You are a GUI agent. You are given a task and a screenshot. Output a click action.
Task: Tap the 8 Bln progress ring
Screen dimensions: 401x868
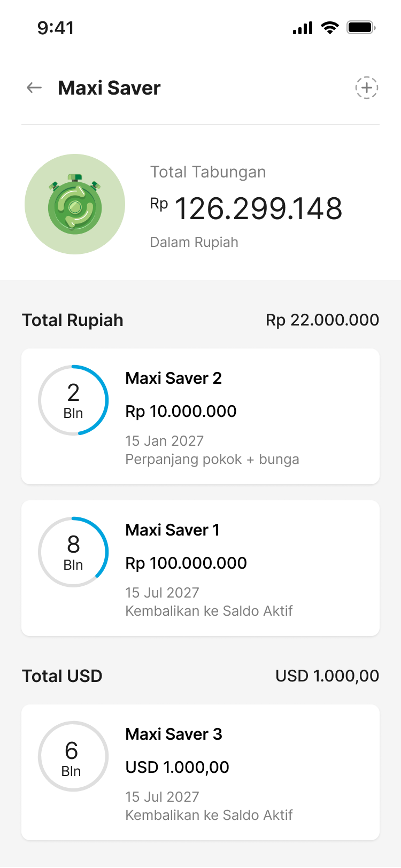tap(73, 552)
